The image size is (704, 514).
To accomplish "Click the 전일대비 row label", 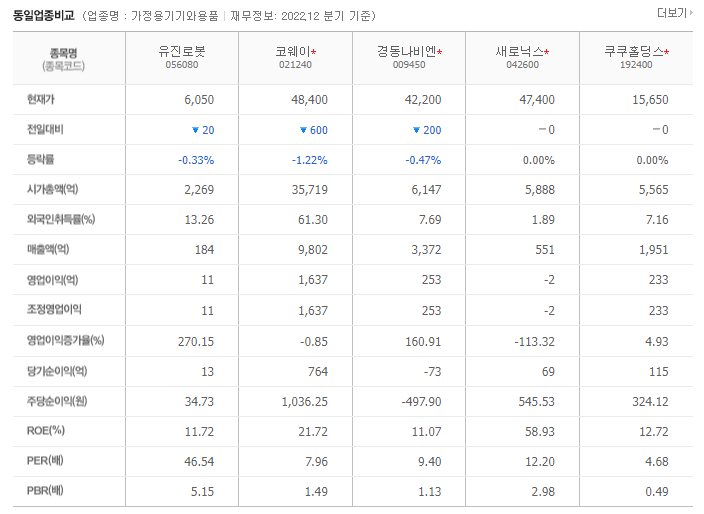I will coord(45,129).
